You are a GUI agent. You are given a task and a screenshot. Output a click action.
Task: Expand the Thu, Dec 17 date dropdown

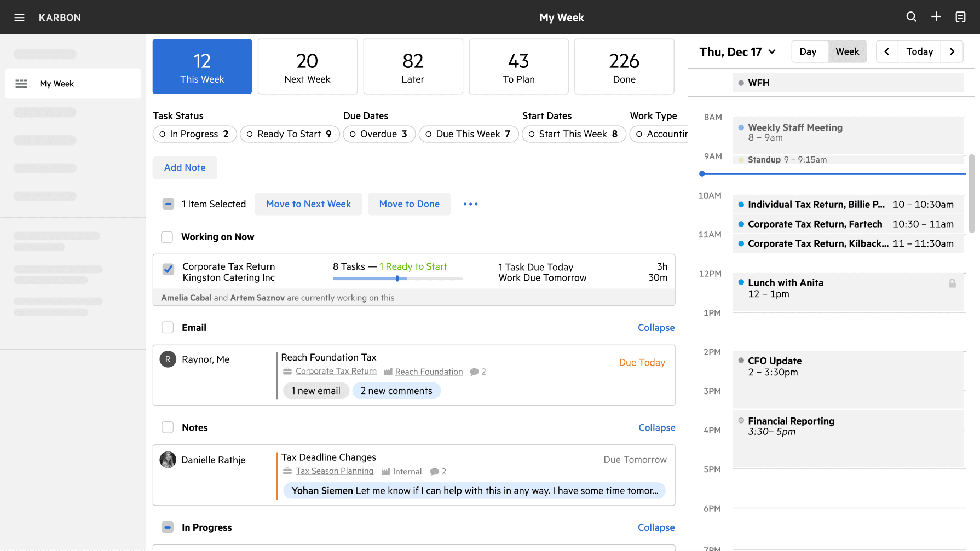pos(737,52)
